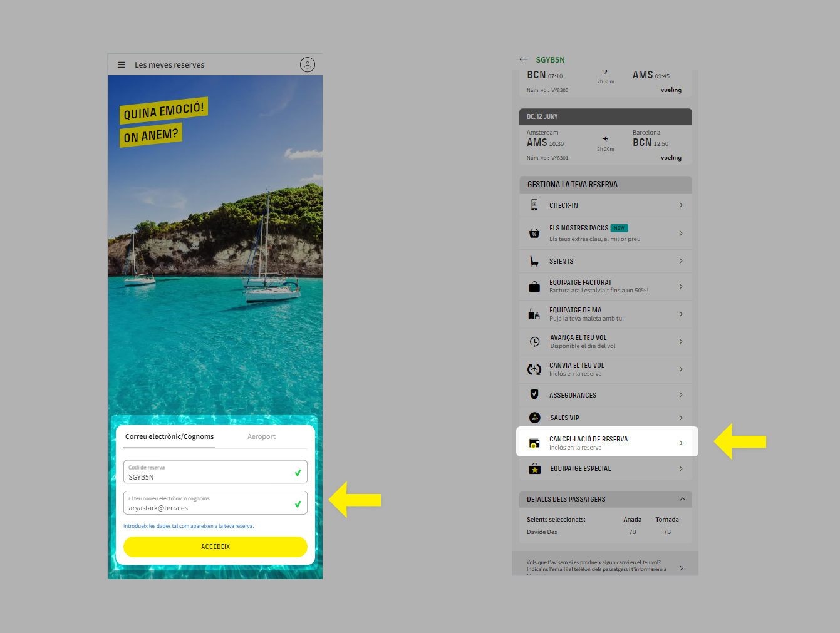The image size is (840, 633).
Task: Select the Correu electrònic/Cognoms tab
Action: 169,437
